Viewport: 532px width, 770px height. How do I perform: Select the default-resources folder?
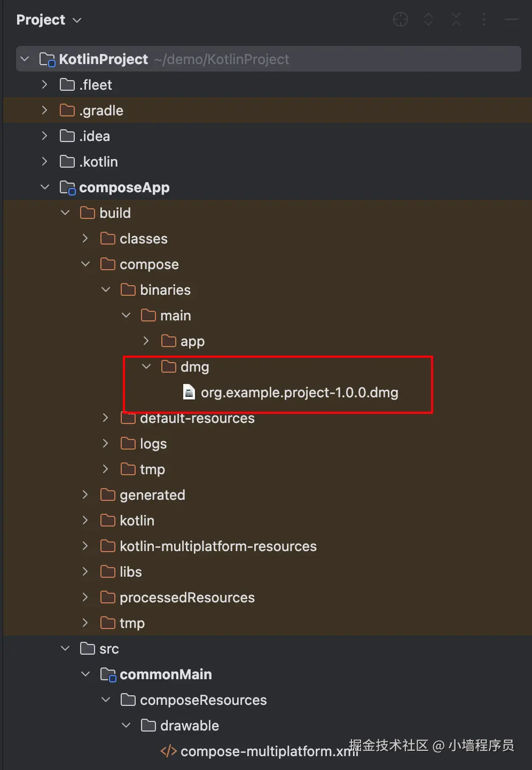(x=197, y=419)
